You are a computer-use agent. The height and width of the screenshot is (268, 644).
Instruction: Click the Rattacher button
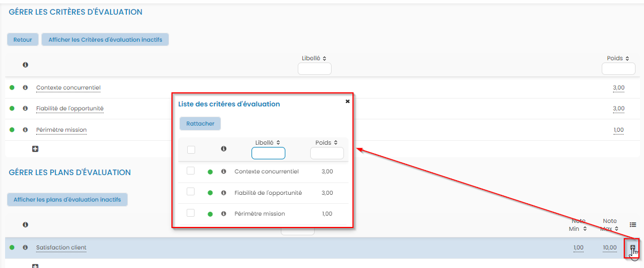point(200,124)
